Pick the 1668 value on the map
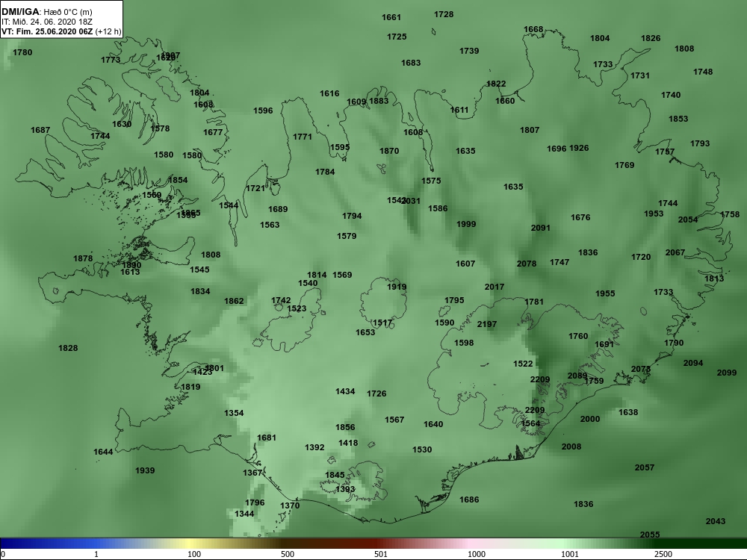 [x=533, y=30]
